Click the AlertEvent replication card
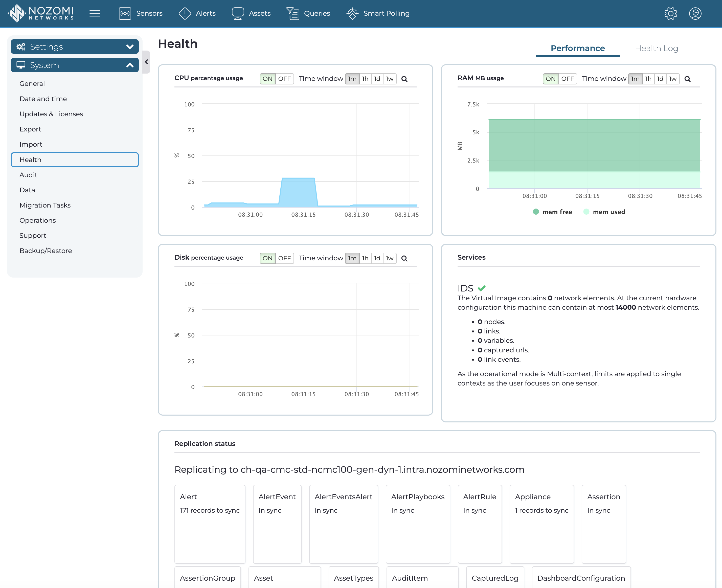The height and width of the screenshot is (588, 722). click(x=277, y=524)
